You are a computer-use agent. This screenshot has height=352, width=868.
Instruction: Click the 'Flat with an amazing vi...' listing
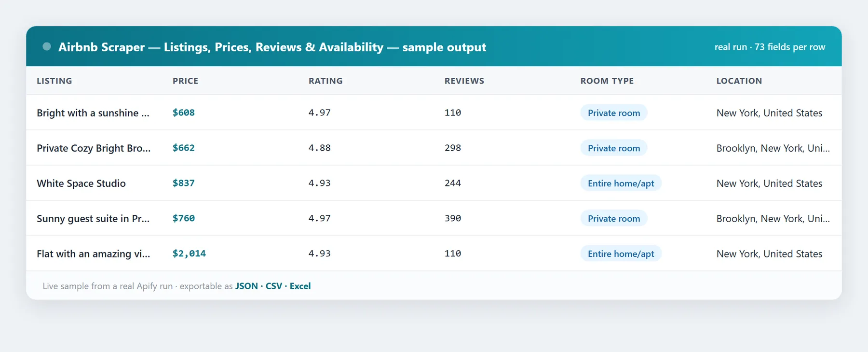(94, 253)
